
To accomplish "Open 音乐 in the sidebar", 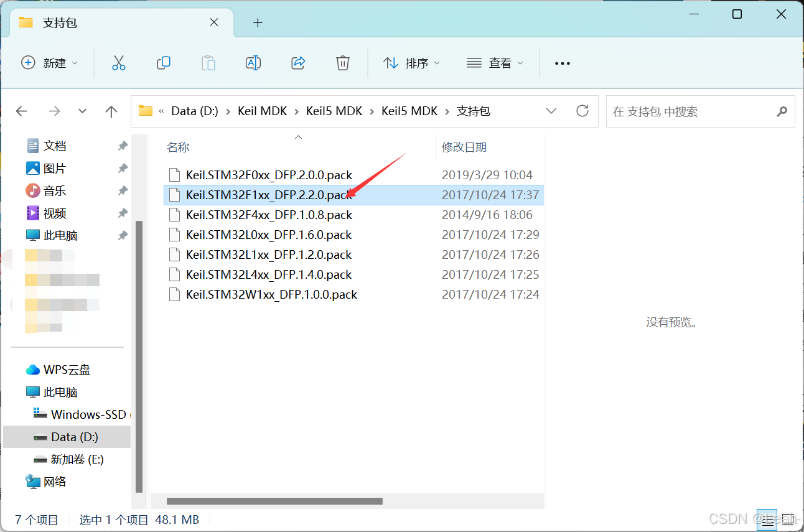I will [x=55, y=190].
